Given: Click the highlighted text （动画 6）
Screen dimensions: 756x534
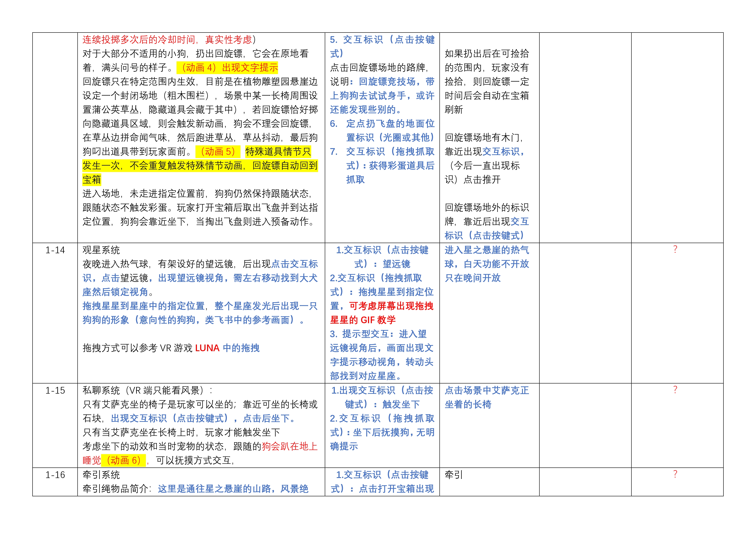Looking at the screenshot, I should click(x=123, y=460).
